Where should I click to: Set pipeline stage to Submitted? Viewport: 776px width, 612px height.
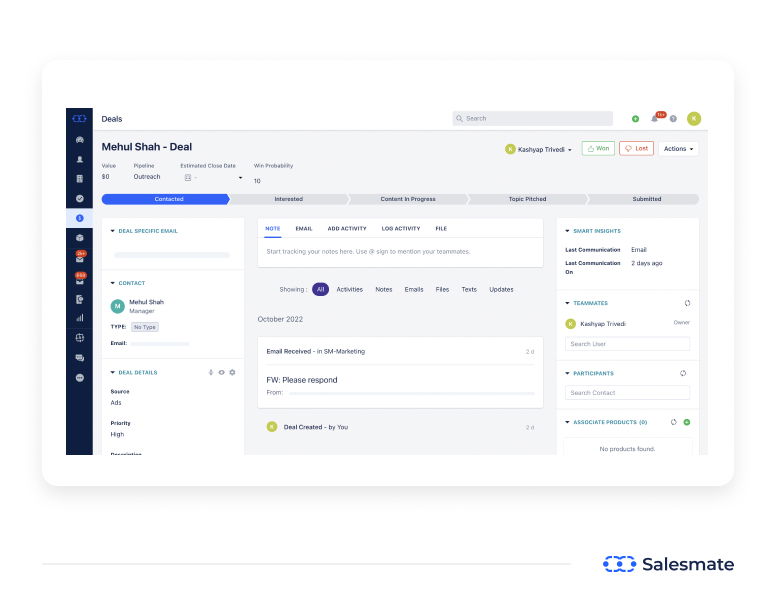pos(643,199)
